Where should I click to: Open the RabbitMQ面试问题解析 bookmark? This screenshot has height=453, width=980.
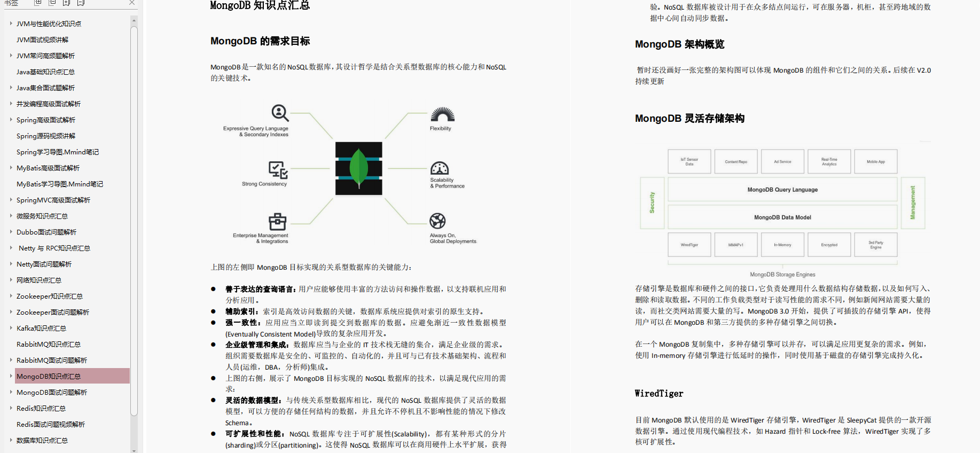click(52, 360)
